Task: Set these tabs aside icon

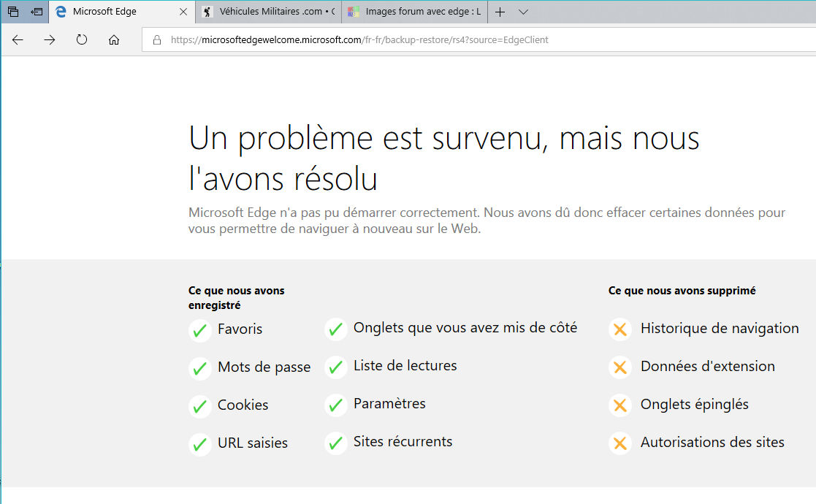Action: tap(37, 12)
